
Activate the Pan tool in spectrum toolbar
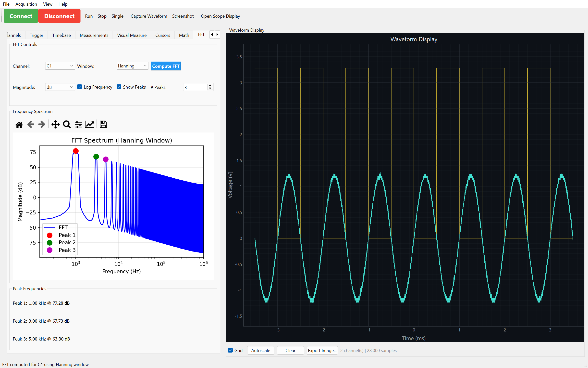[x=55, y=125]
